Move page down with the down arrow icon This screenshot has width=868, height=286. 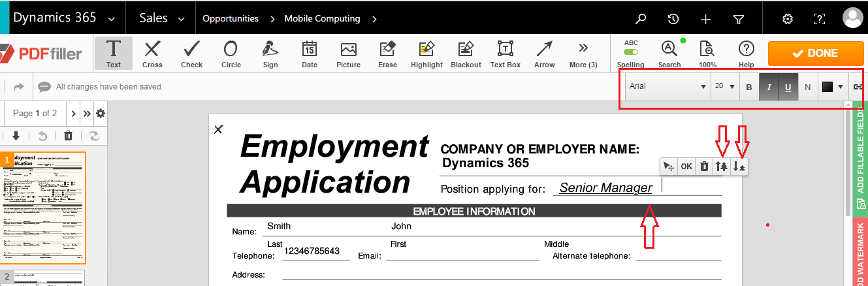click(16, 136)
